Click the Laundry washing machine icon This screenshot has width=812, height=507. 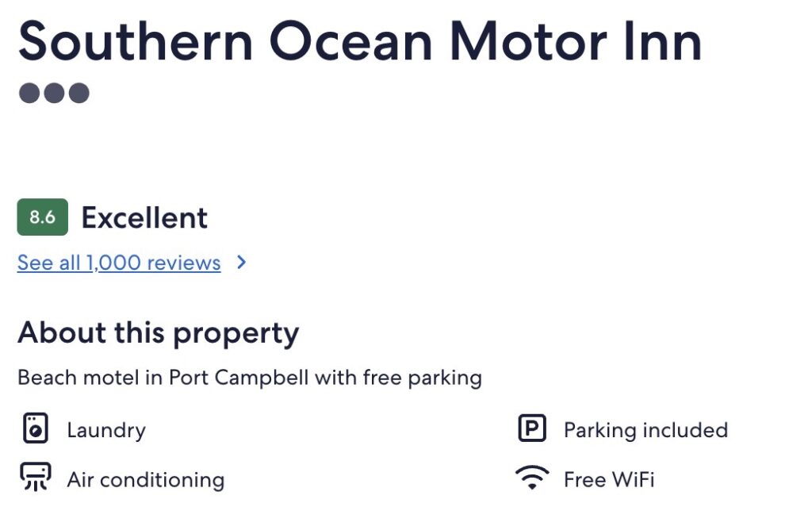tap(34, 429)
